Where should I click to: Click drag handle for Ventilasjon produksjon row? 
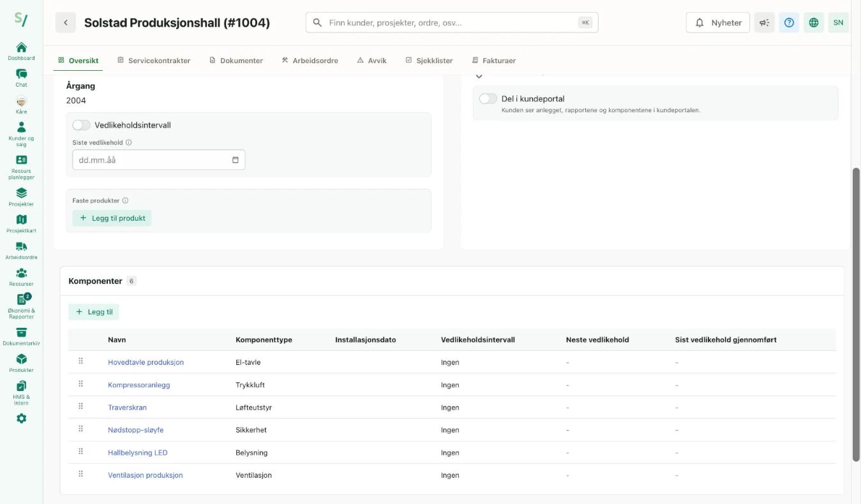click(81, 474)
